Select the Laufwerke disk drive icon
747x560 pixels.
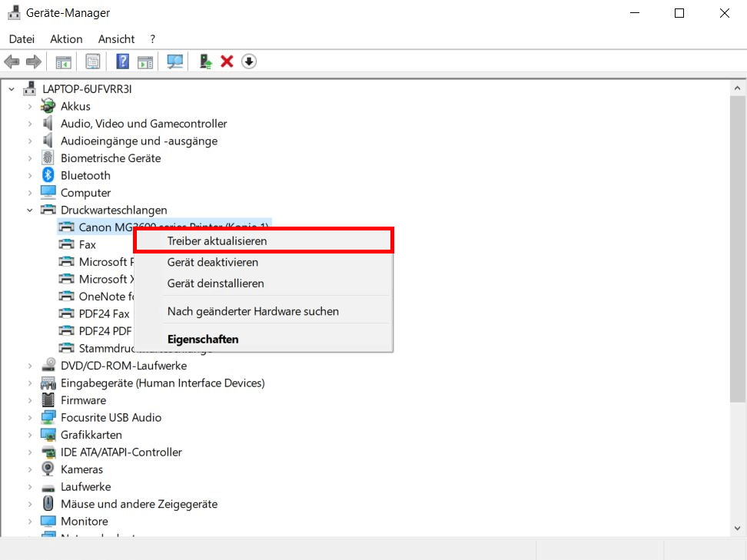(x=48, y=487)
